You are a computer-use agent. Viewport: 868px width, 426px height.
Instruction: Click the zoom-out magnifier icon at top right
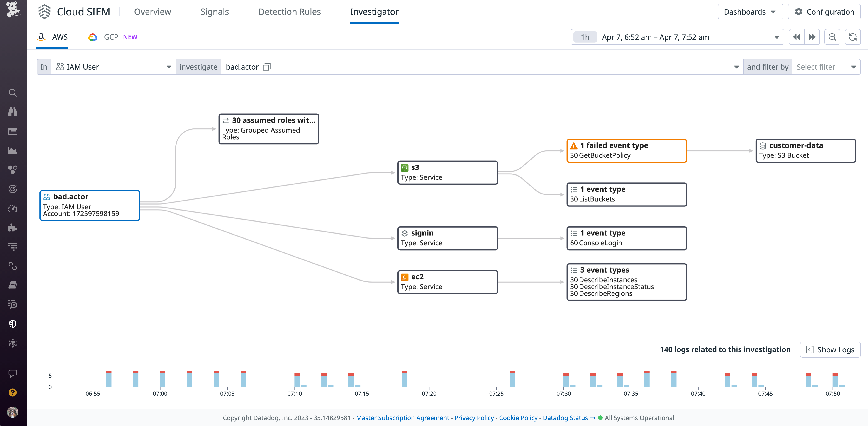click(832, 37)
